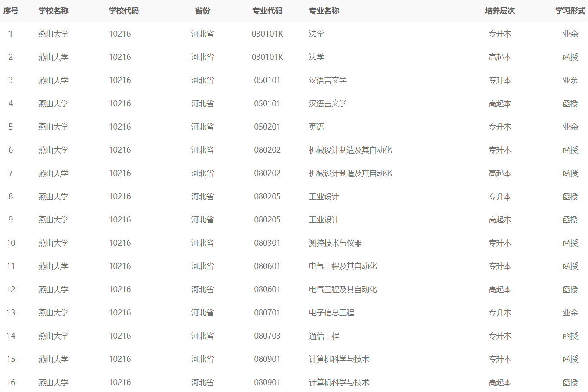The height and width of the screenshot is (392, 588).
Task: Select 高起本 in row 4
Action: pos(500,104)
